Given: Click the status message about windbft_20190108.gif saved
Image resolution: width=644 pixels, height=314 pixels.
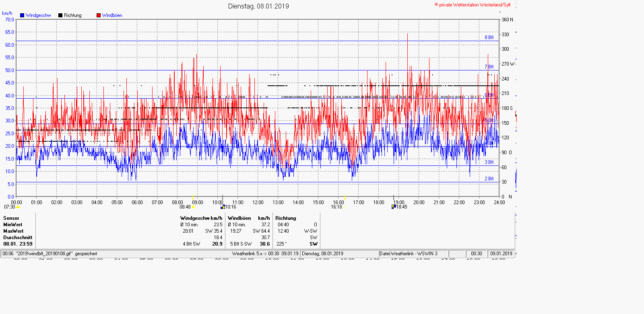Looking at the screenshot, I should (50, 254).
